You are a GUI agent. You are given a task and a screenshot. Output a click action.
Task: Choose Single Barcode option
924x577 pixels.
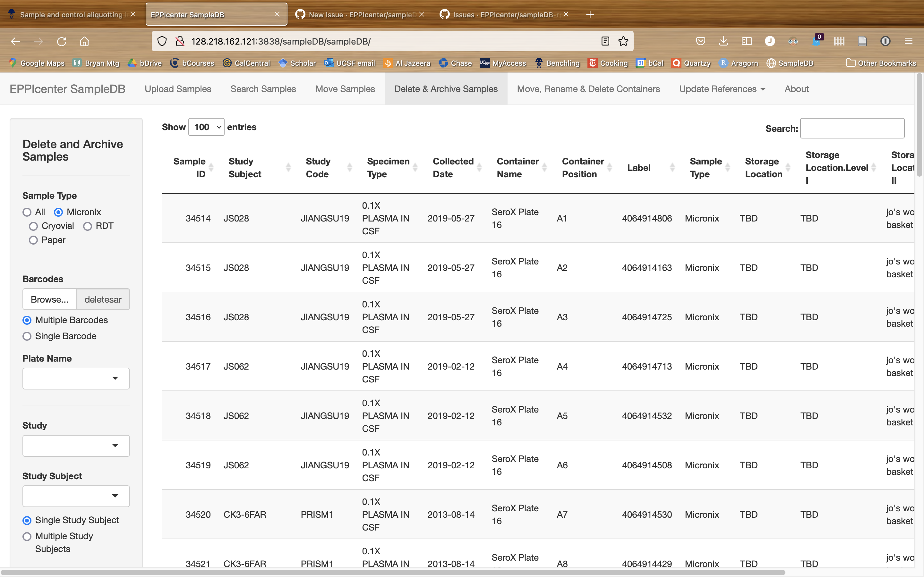click(x=27, y=336)
